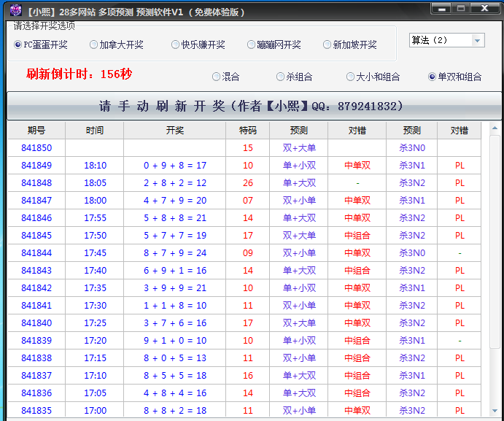Viewport: 504px width, 421px height.
Task: Click issue number 841846
Action: coord(36,218)
